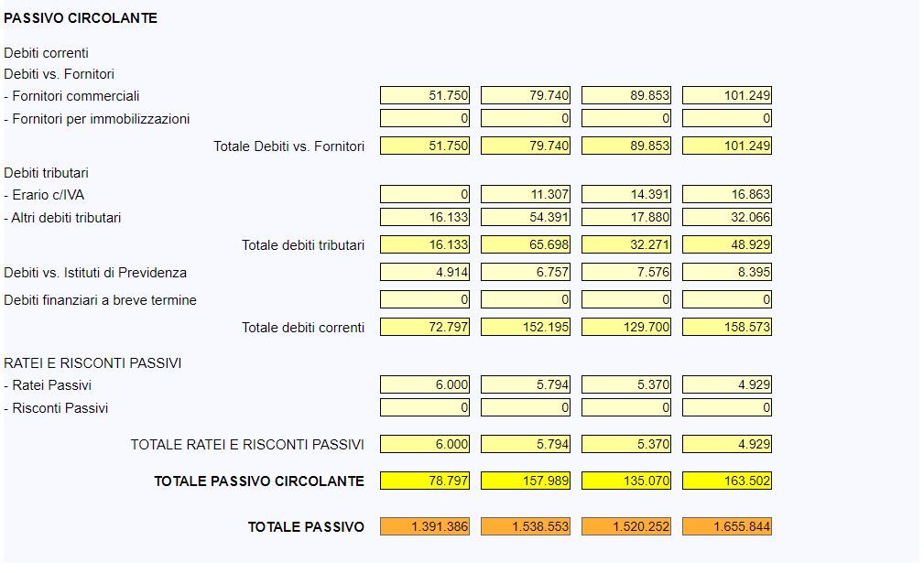Click last Fornitori per immobilizzazioni field
Screen dimensions: 924x573
pos(727,118)
